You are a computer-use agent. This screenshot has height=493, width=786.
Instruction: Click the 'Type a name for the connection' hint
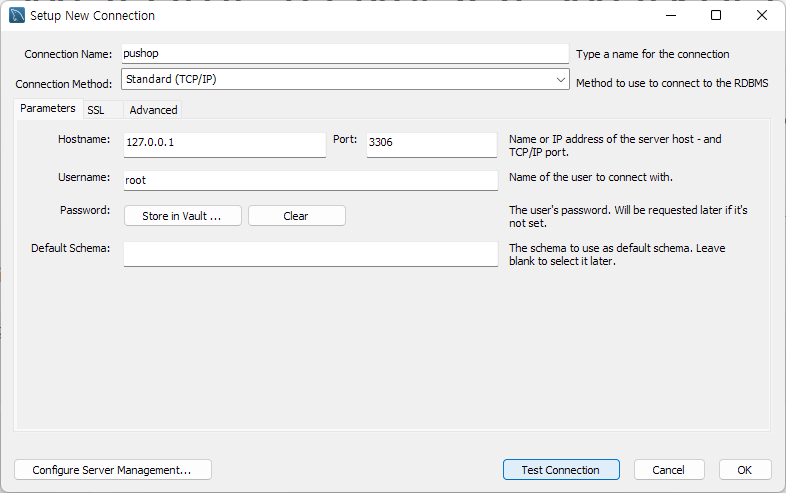click(x=653, y=54)
